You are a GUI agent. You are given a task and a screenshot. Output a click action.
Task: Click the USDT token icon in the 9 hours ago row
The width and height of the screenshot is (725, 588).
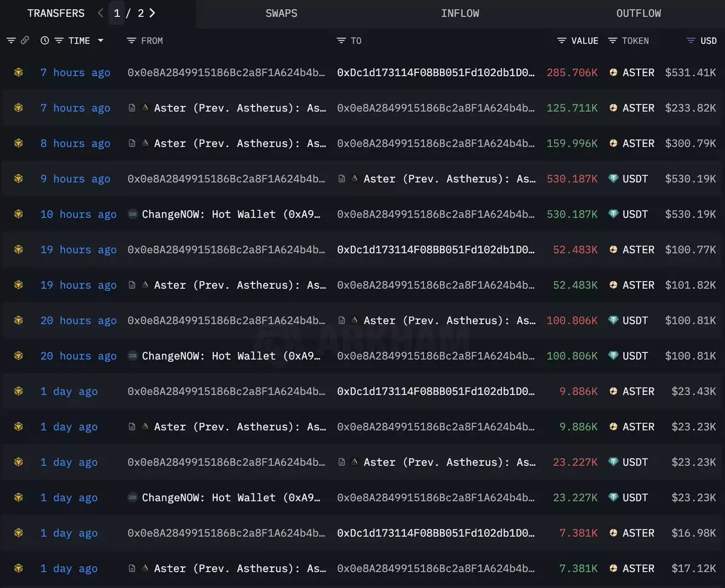coord(613,179)
